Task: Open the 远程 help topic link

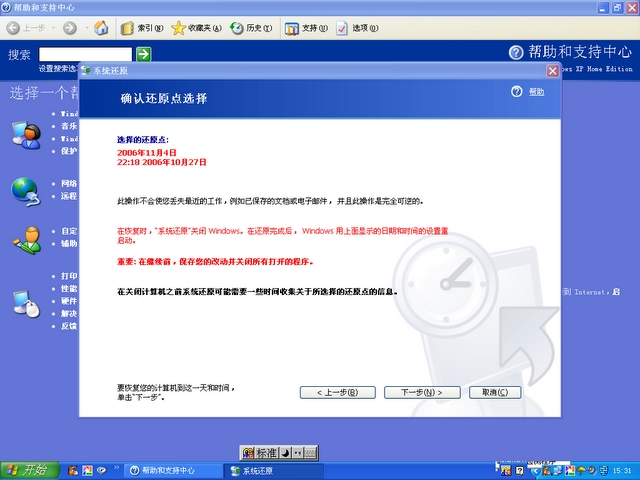Action: coord(69,196)
